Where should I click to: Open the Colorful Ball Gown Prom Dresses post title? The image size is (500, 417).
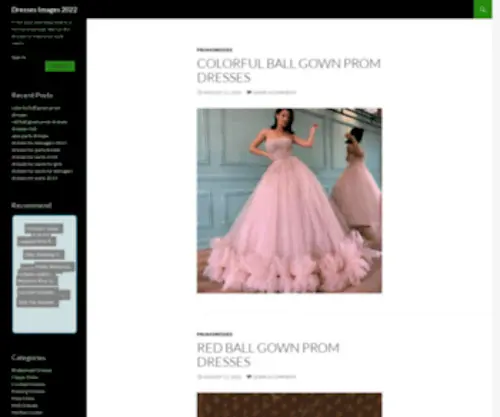[x=288, y=70]
